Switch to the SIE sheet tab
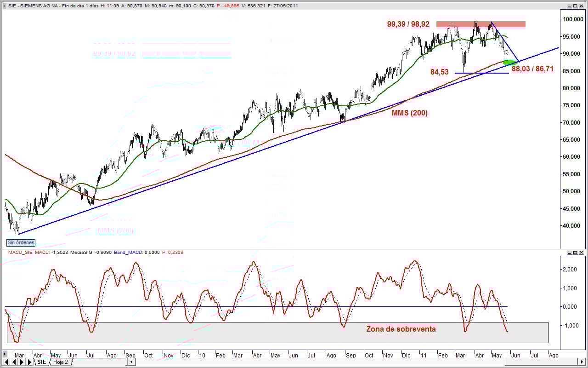 (x=41, y=362)
